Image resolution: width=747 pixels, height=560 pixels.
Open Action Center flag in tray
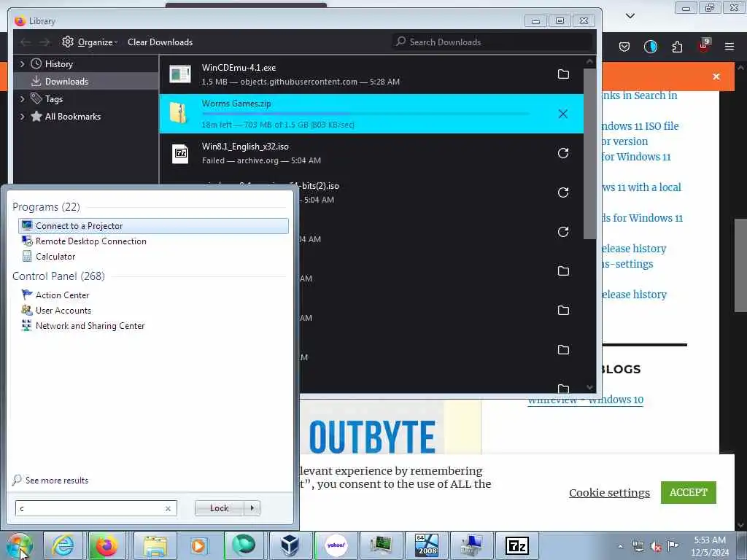673,545
